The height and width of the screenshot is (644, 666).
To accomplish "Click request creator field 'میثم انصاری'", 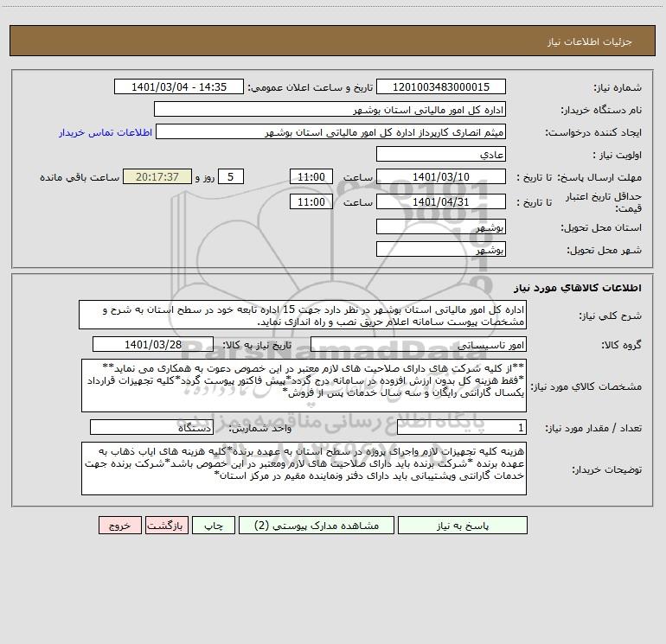I will click(x=331, y=131).
